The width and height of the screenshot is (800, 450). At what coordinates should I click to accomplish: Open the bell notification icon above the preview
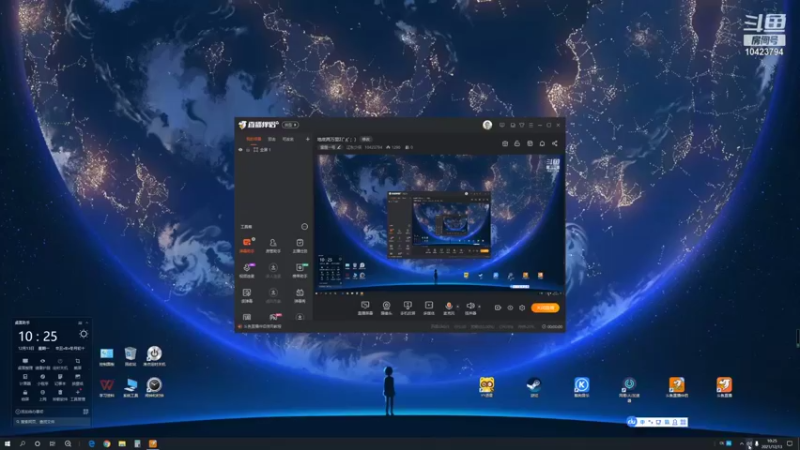tap(542, 144)
